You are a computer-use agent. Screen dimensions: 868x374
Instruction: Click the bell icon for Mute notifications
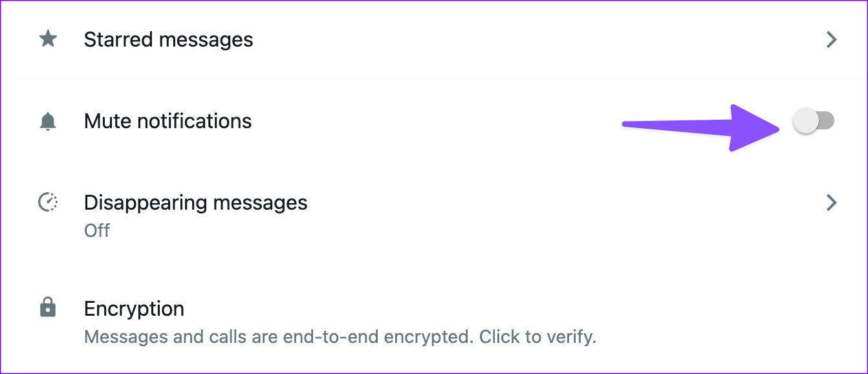[48, 121]
